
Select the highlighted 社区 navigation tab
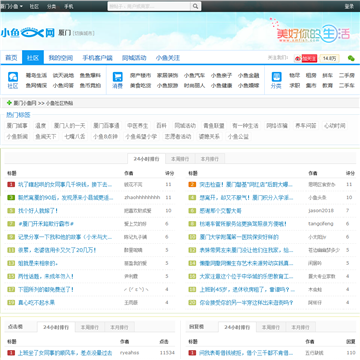pyautogui.click(x=33, y=58)
